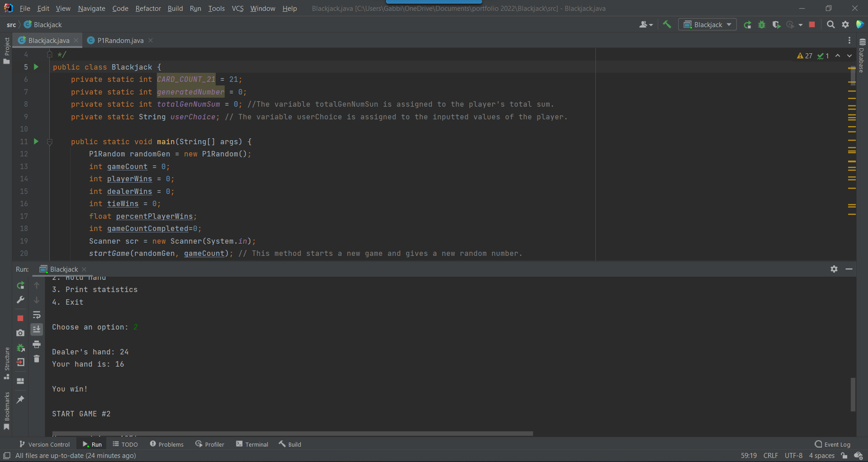868x462 pixels.
Task: Stop process with red square in Run panel
Action: pos(20,318)
